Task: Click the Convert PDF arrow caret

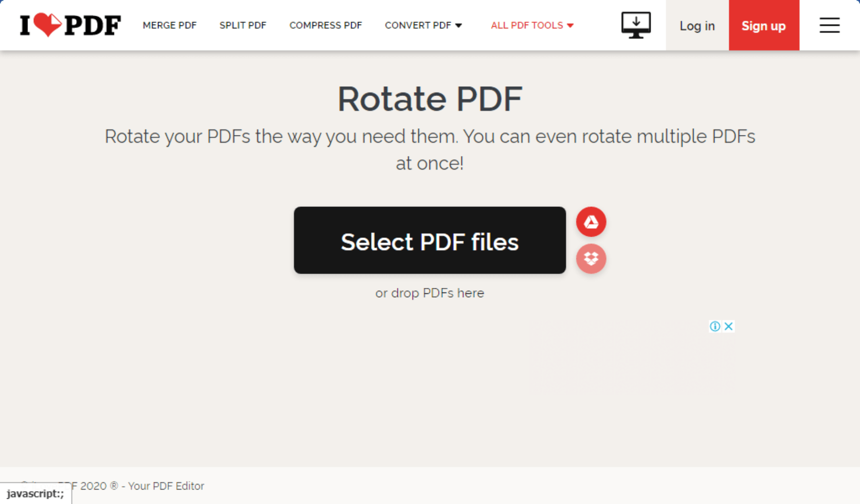Action: coord(458,26)
